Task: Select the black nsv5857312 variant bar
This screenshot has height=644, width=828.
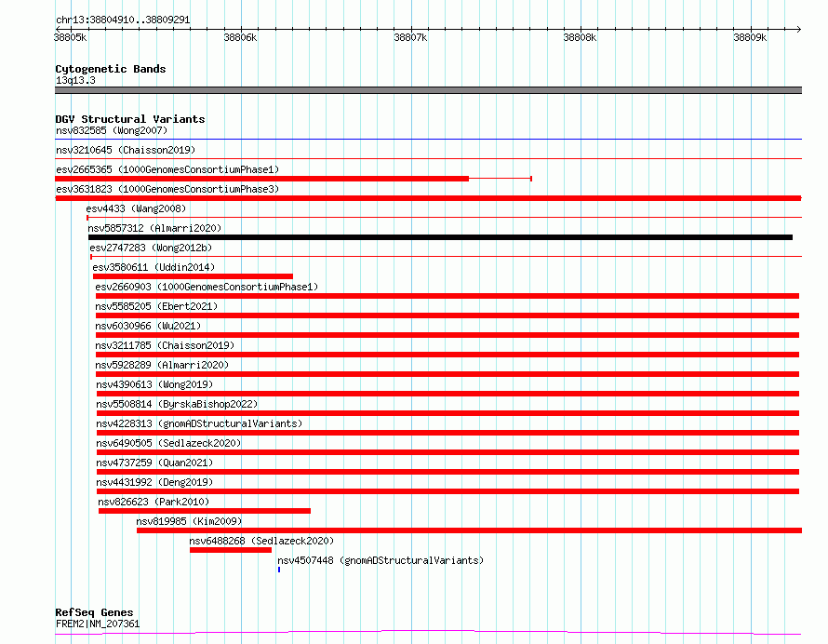Action: (x=440, y=237)
